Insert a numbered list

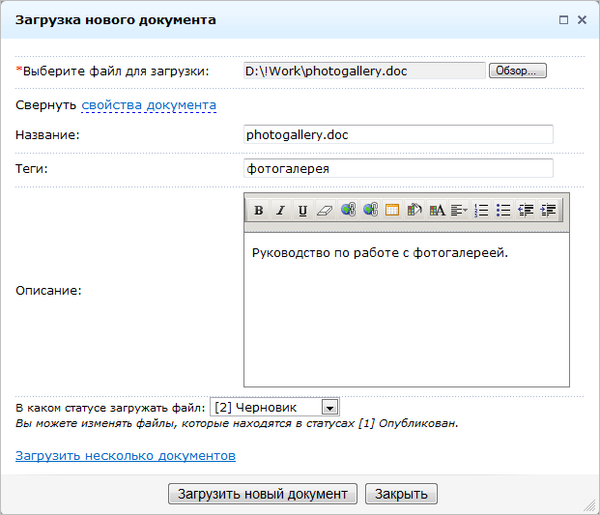tap(481, 210)
